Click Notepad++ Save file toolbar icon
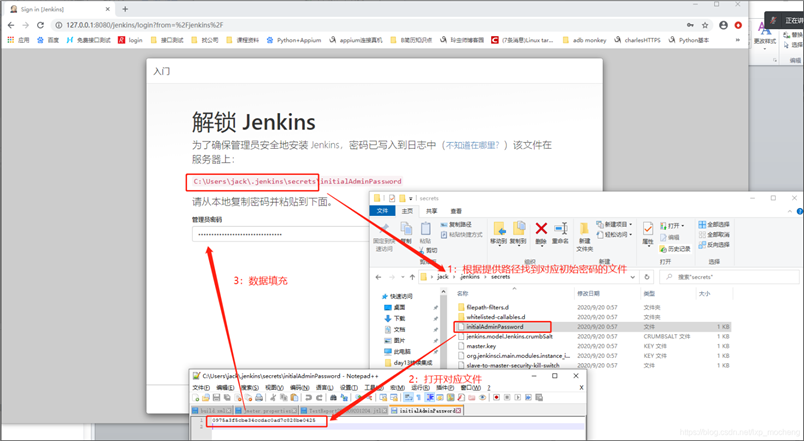The width and height of the screenshot is (804, 441). click(216, 397)
